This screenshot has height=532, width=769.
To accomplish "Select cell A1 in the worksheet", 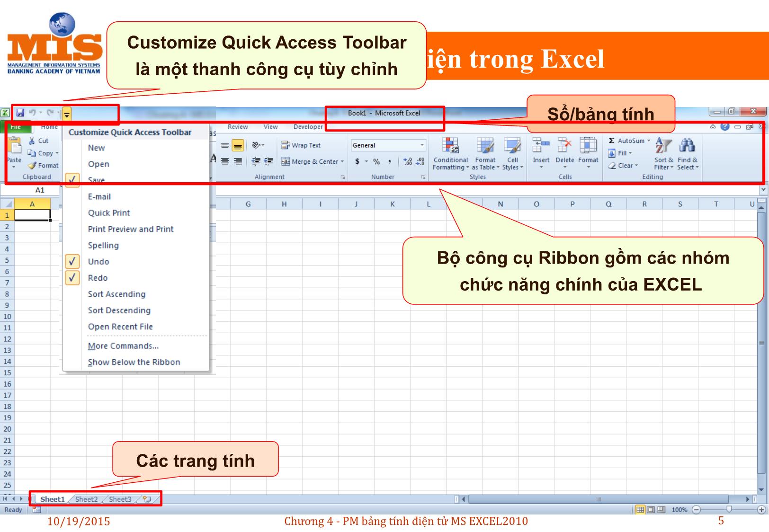I will pos(32,215).
